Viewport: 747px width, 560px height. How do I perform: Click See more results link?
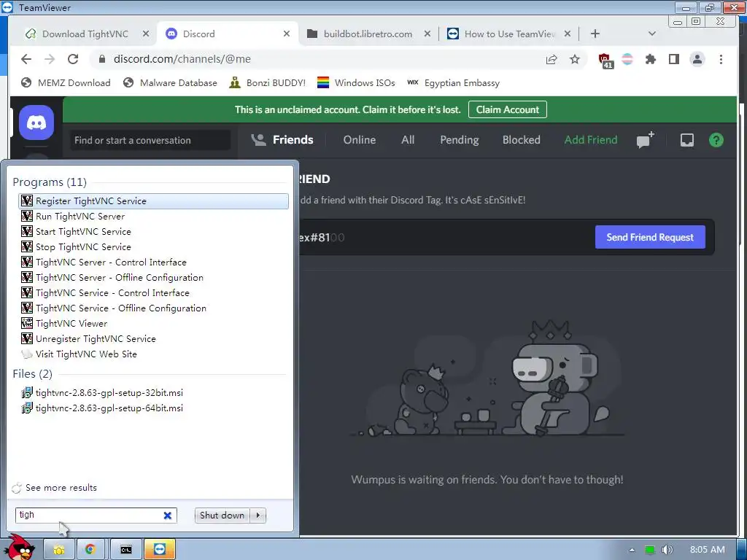coord(61,488)
